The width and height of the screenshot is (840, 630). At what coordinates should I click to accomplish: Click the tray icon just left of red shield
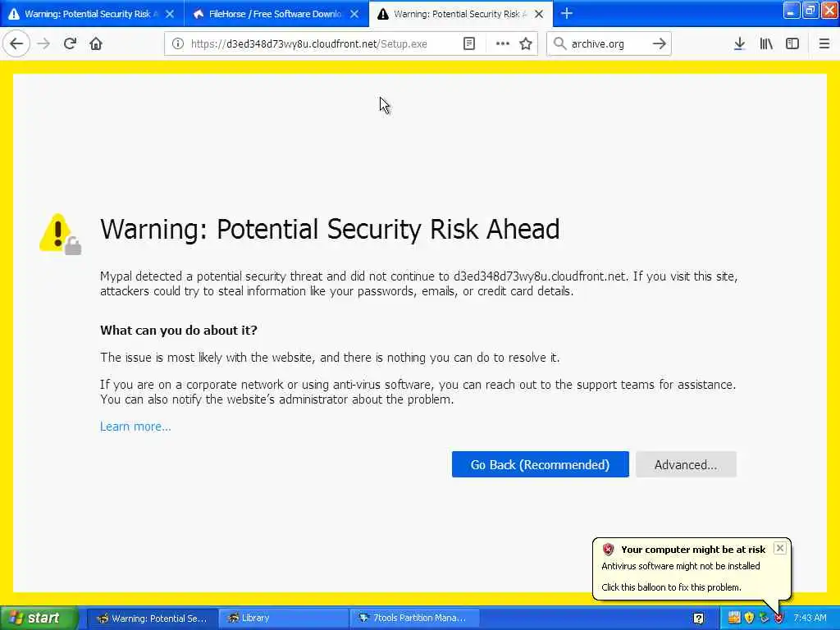[765, 619]
